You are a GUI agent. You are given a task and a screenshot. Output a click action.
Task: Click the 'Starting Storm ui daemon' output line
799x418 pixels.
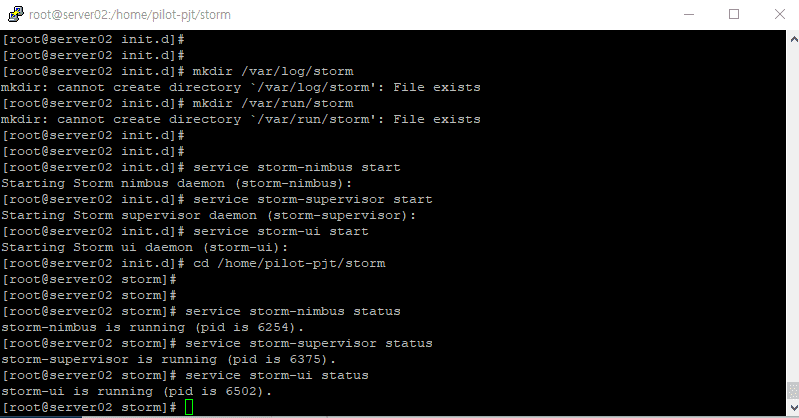(145, 248)
